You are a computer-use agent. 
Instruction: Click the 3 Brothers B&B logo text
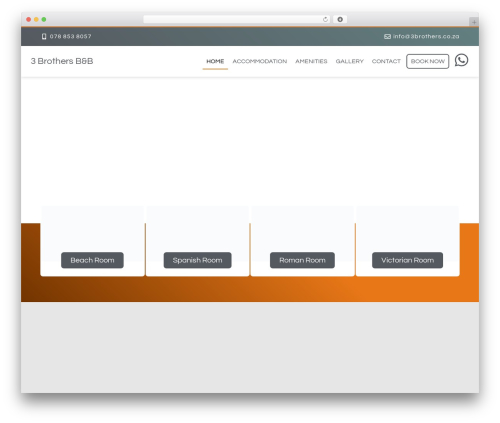coord(62,61)
